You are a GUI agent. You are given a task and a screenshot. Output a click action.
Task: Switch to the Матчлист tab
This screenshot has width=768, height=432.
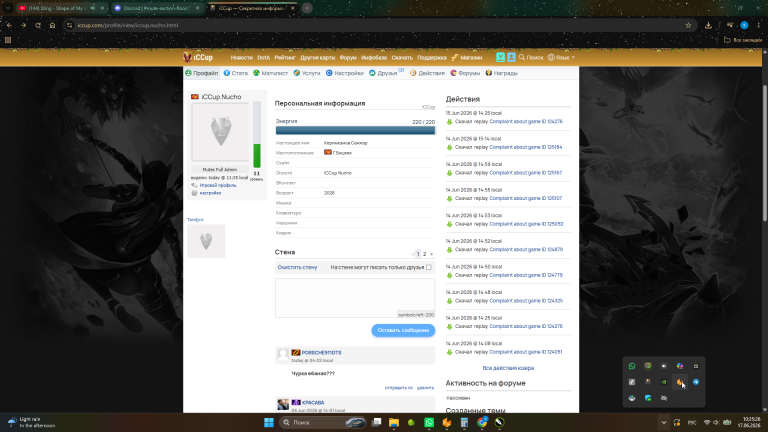click(270, 73)
